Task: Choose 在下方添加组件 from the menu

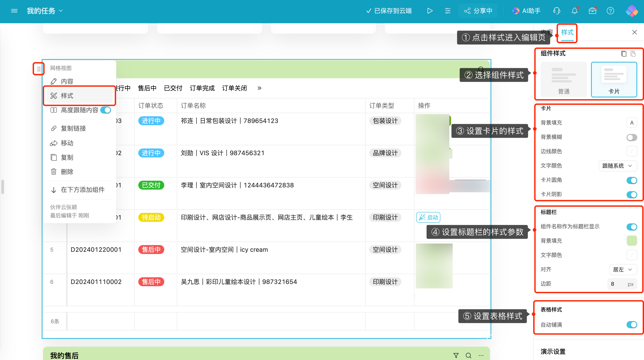Action: click(79, 190)
